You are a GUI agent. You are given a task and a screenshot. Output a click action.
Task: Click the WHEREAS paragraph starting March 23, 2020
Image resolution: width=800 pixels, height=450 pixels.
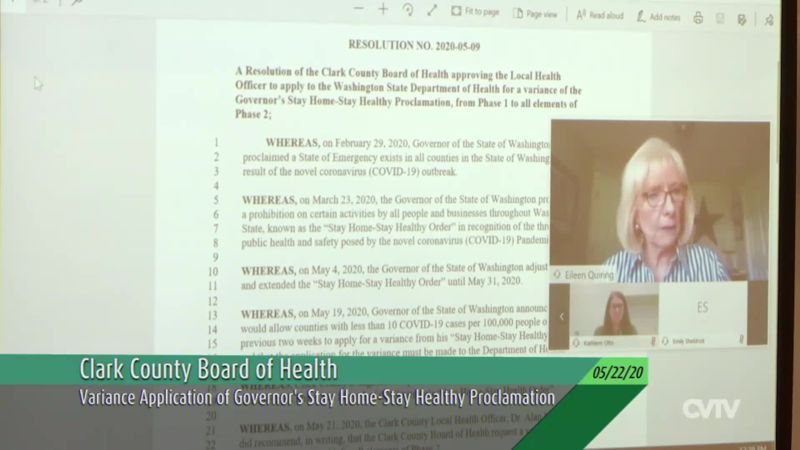click(x=395, y=220)
